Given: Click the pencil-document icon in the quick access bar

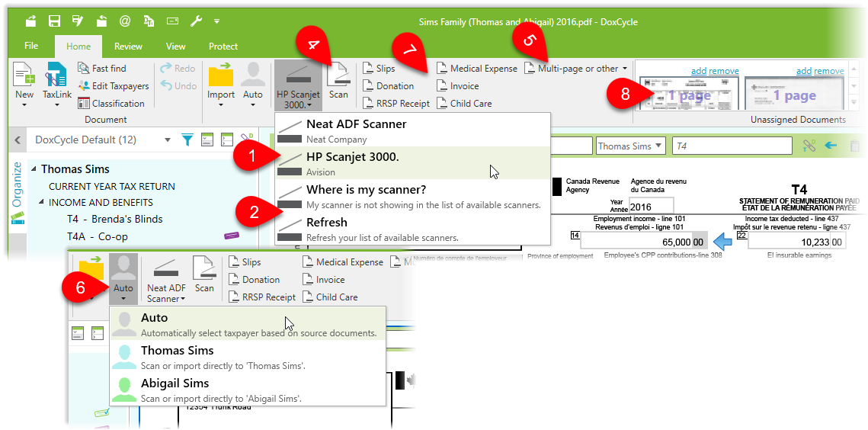Looking at the screenshot, I should click(78, 21).
